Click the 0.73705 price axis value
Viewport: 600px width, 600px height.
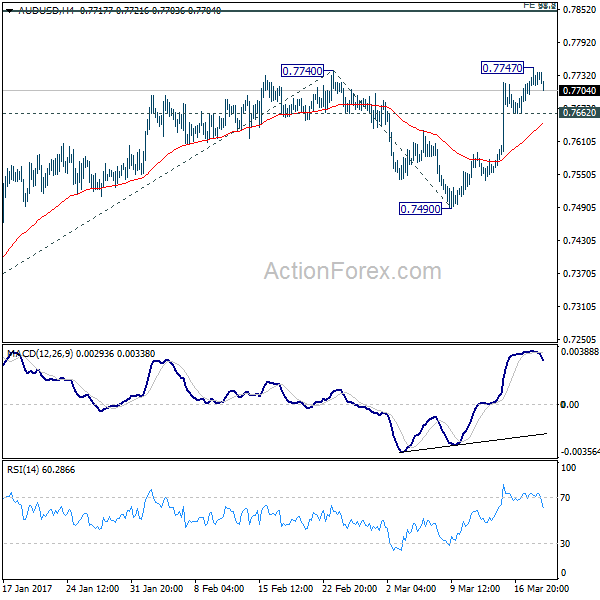point(579,274)
